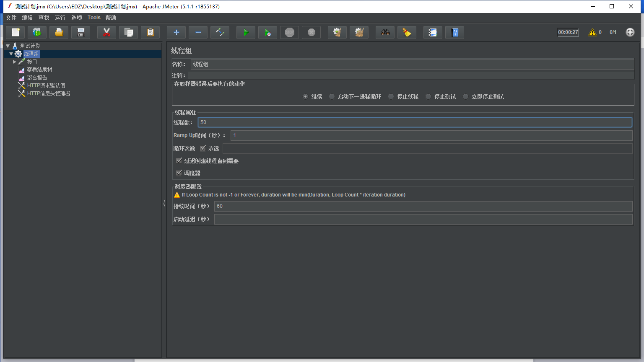Uncheck the 永远 loop forever checkbox
The height and width of the screenshot is (362, 644).
[203, 148]
